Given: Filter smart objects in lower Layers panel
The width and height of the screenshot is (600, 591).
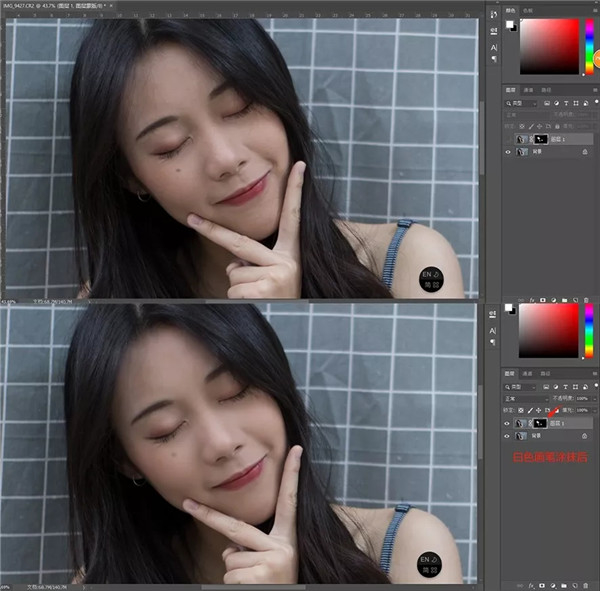Looking at the screenshot, I should 585,387.
